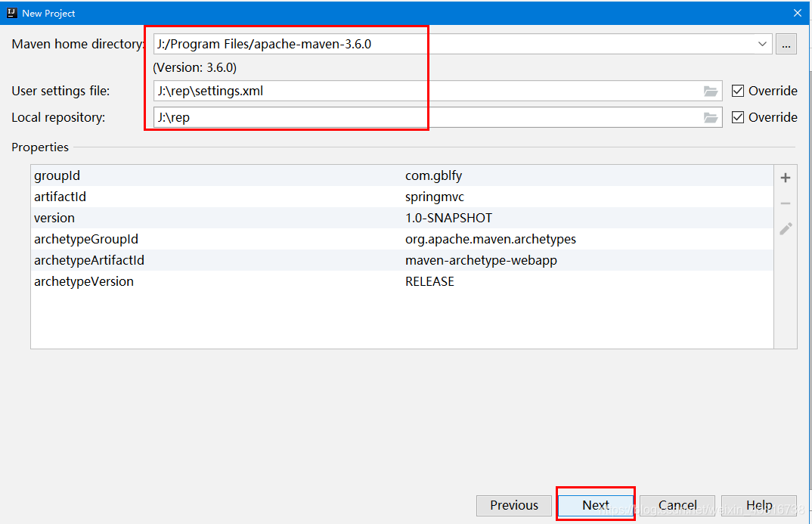Select the artifactId property row

(402, 197)
